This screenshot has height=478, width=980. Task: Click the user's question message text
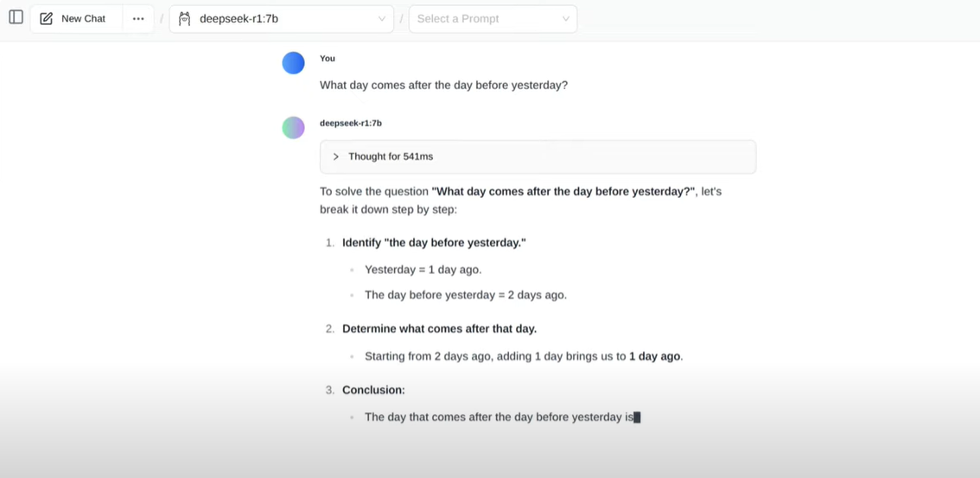(x=443, y=85)
